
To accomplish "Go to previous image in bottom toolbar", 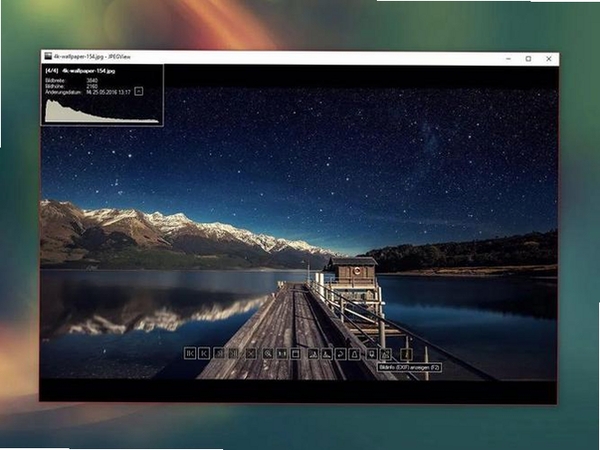I will [x=204, y=354].
